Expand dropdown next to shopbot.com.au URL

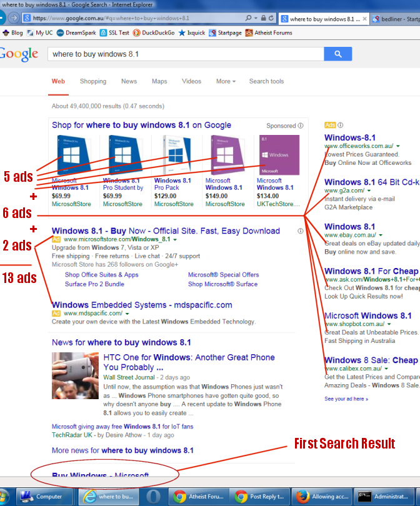click(x=389, y=324)
